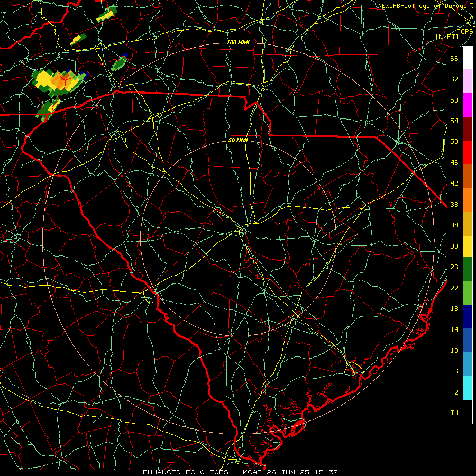The height and width of the screenshot is (476, 476).
Task: Click the legend value 34
Action: coord(454,225)
